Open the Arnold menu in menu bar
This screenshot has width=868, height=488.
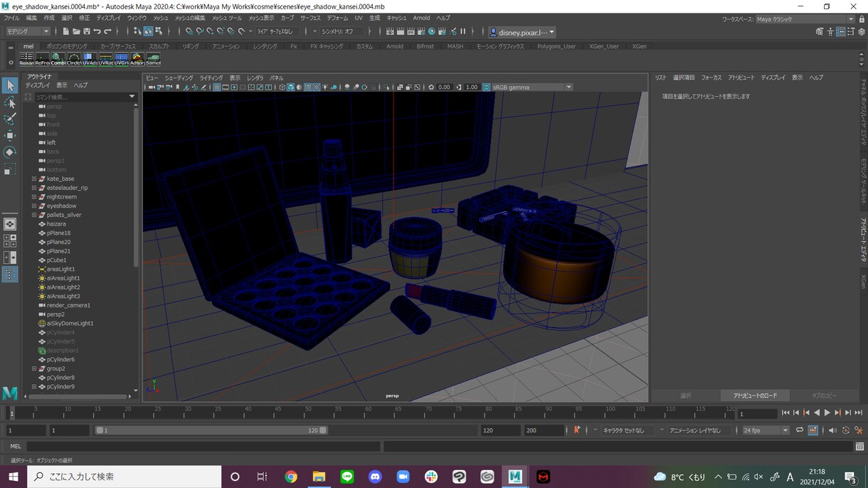[x=421, y=18]
